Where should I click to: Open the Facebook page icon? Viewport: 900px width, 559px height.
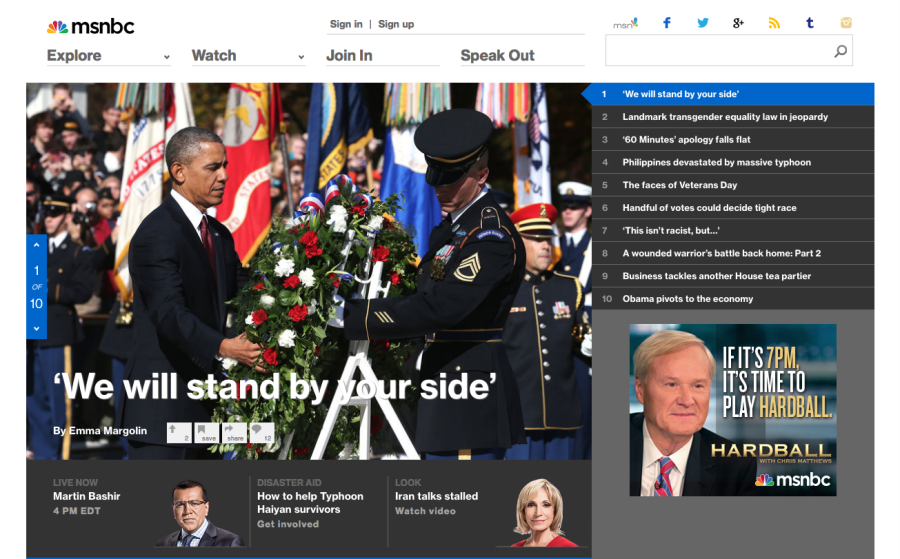(x=667, y=23)
